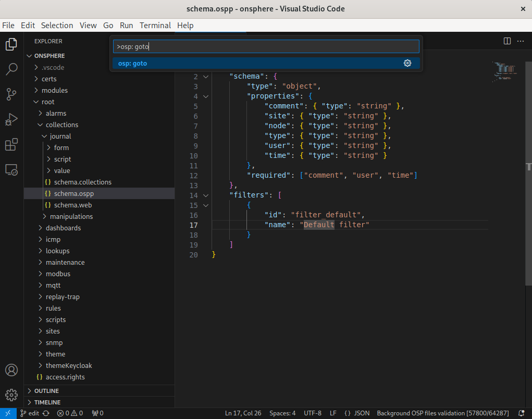Split the editor to the right

coord(507,41)
